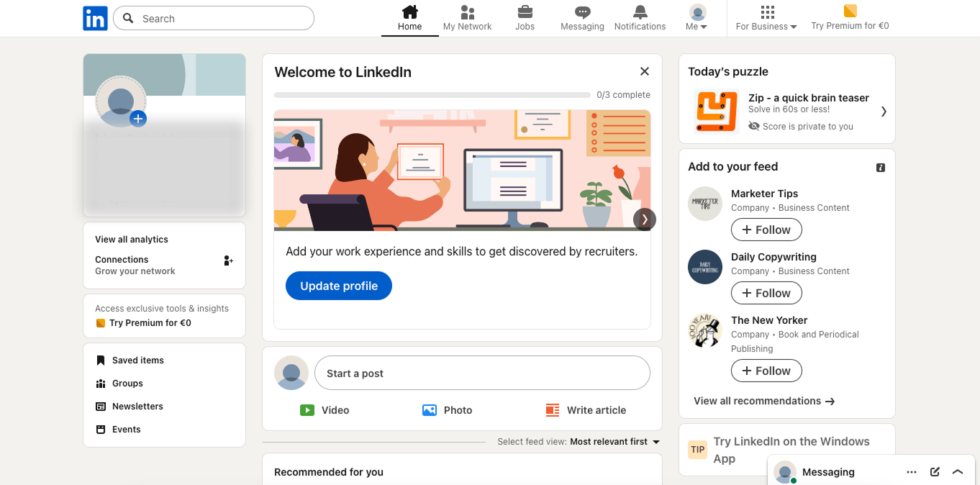
Task: Click the add-photo plus badge on avatar
Action: point(138,119)
